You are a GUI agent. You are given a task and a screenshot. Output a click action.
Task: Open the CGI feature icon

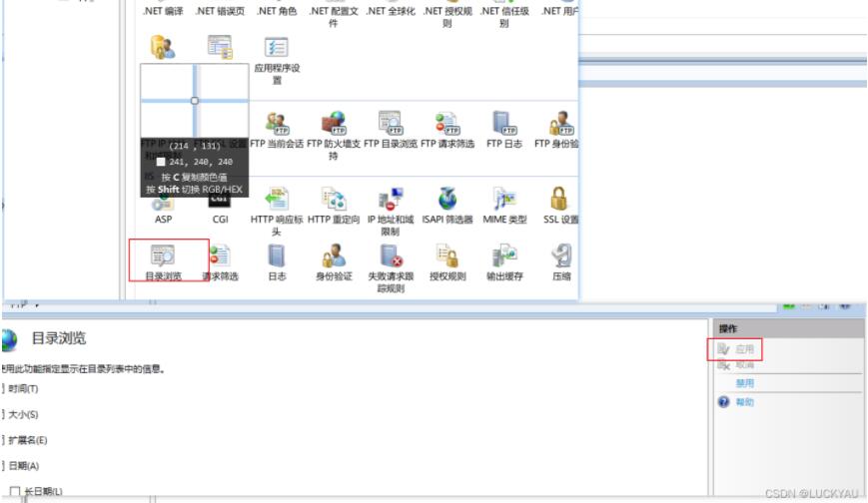(219, 202)
